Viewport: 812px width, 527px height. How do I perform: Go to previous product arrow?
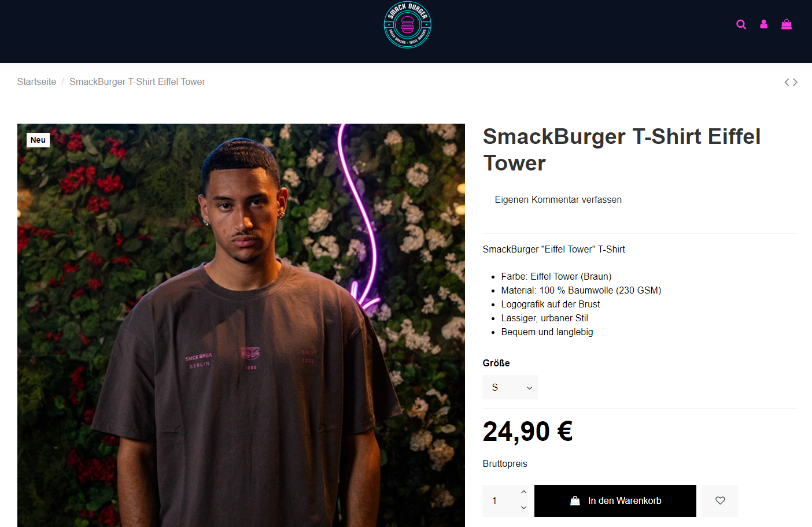[x=787, y=82]
